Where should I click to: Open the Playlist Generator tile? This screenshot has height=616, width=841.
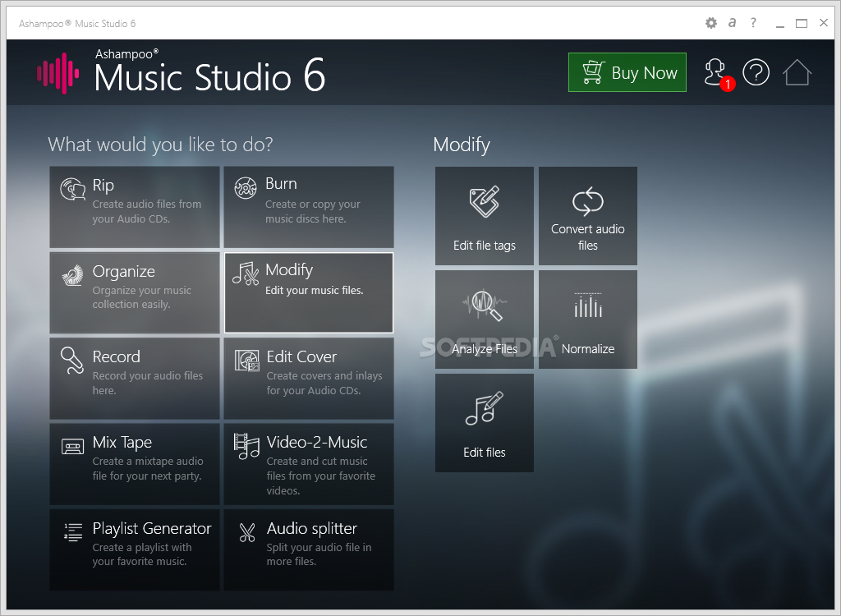point(135,550)
